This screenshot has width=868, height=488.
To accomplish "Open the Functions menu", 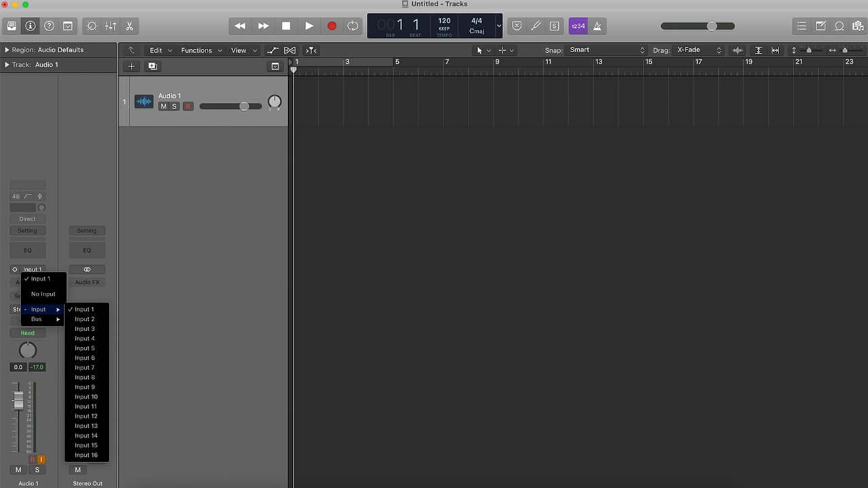I will tap(201, 50).
